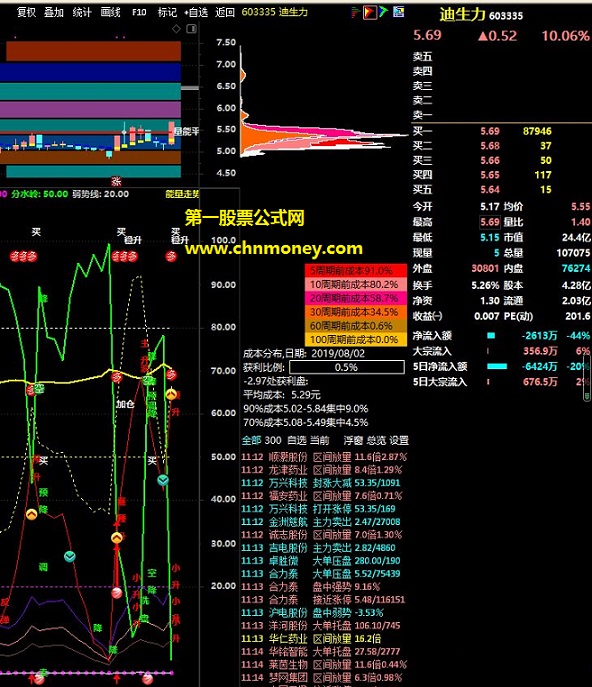Open the 画线 drawing tools menu
This screenshot has width=592, height=687.
click(110, 12)
